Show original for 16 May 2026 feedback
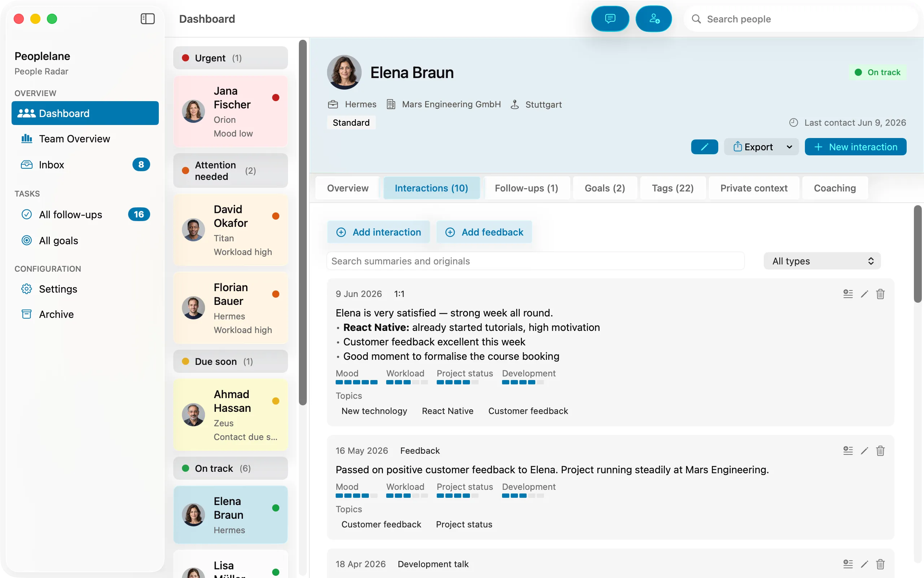This screenshot has height=578, width=924. point(847,450)
